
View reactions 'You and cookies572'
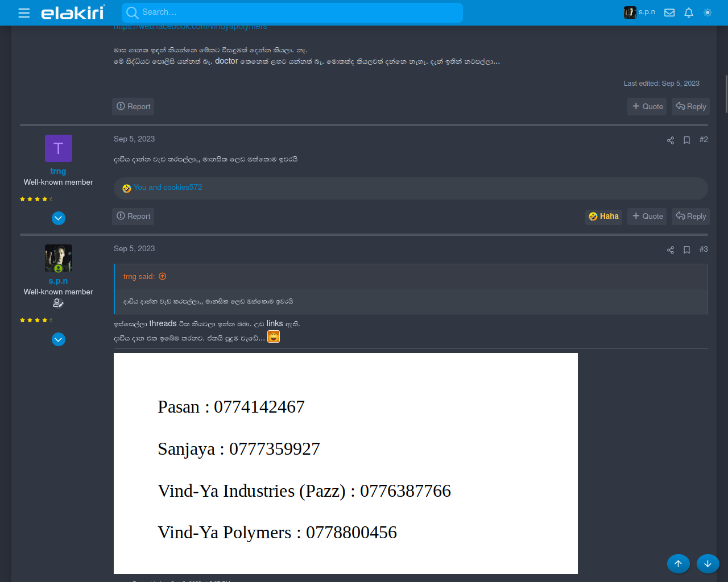(168, 188)
